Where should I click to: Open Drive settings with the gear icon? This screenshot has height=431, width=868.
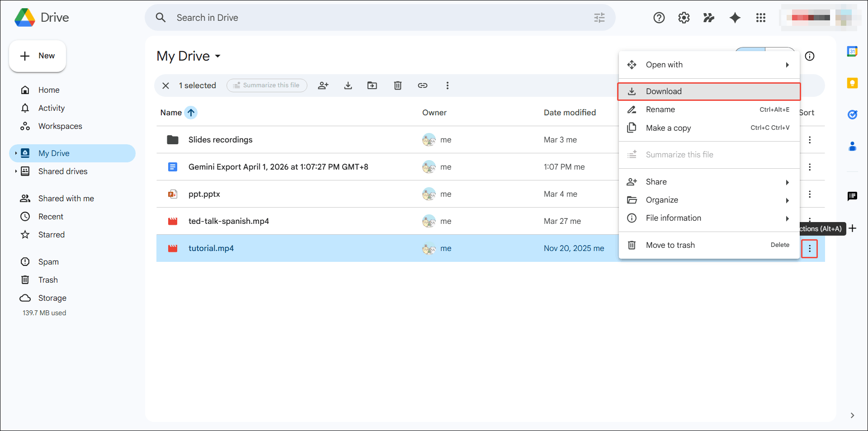[x=684, y=18]
